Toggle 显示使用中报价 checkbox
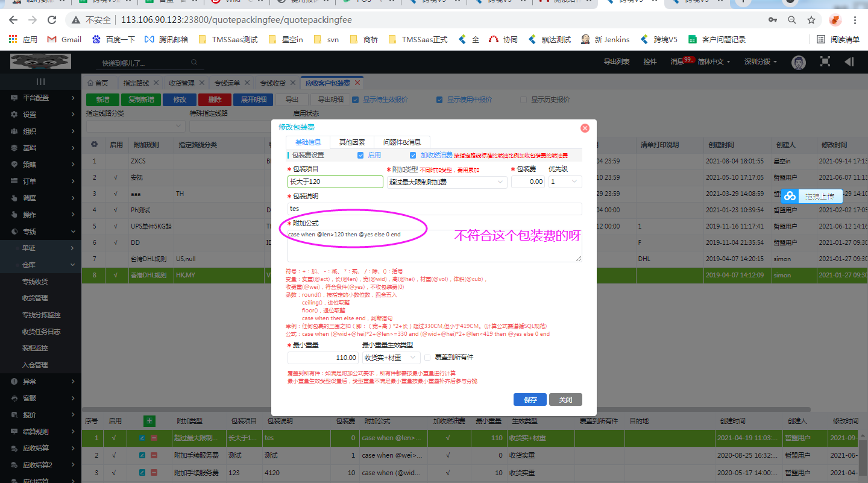This screenshot has width=868, height=483. tap(440, 99)
